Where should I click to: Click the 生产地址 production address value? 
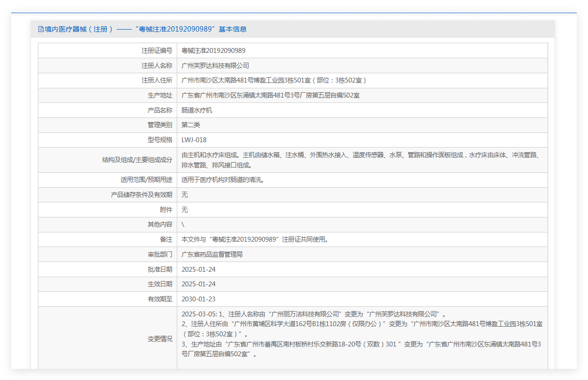270,96
